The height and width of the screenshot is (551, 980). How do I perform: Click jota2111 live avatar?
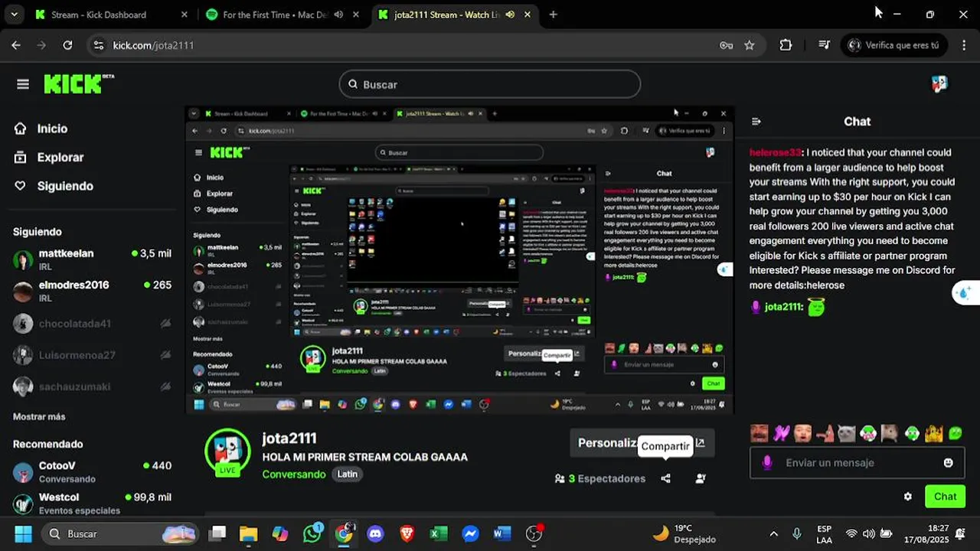[227, 452]
